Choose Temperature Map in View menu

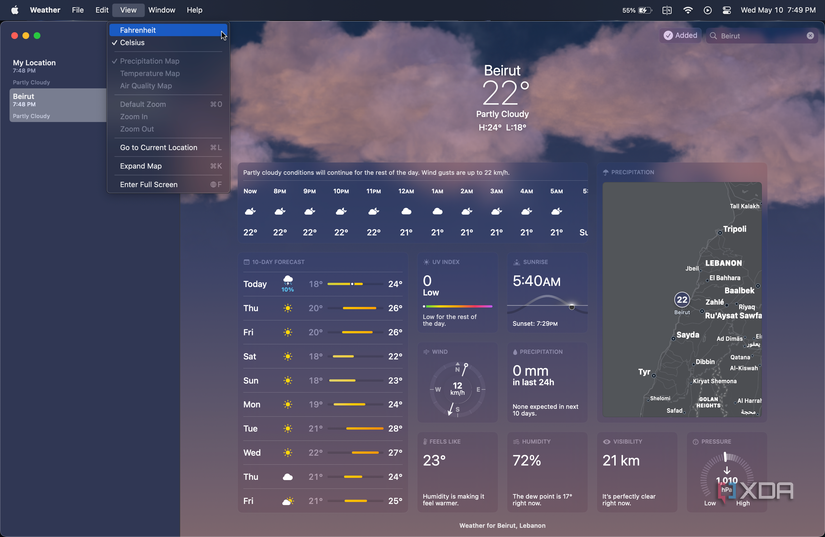coord(168,74)
